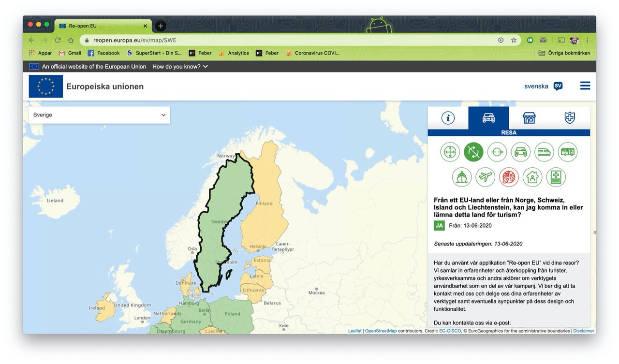View the site lock security icon
The height and width of the screenshot is (364, 619).
(87, 40)
